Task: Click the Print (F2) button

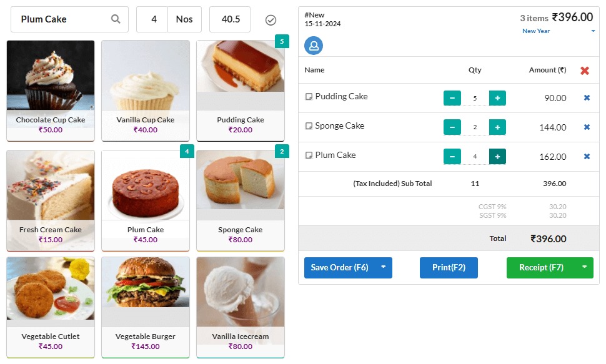Action: click(x=449, y=267)
